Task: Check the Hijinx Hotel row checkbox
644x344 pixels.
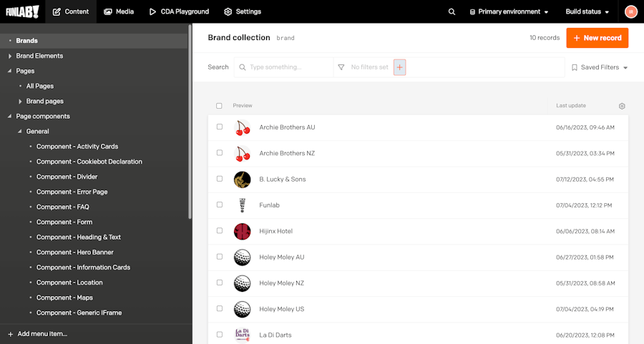Action: point(220,231)
